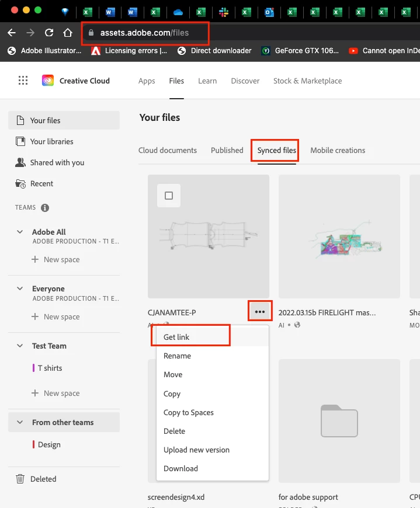Open the Apps nav tab

coord(147,81)
